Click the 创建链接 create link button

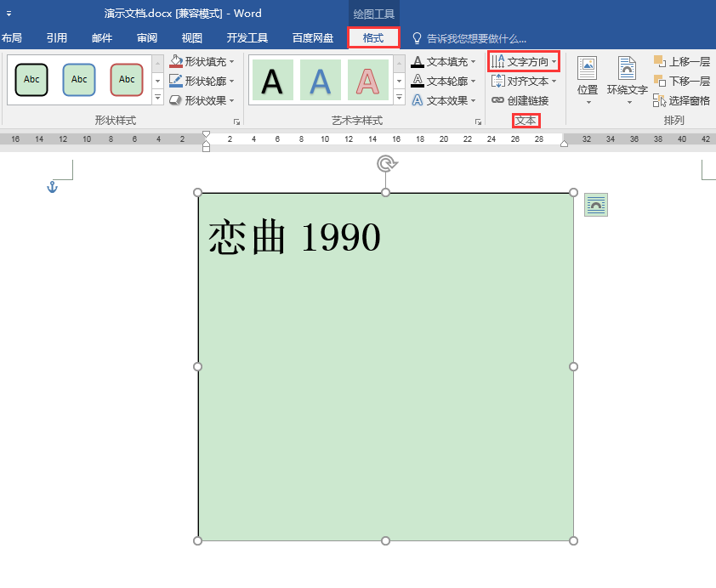pos(520,100)
